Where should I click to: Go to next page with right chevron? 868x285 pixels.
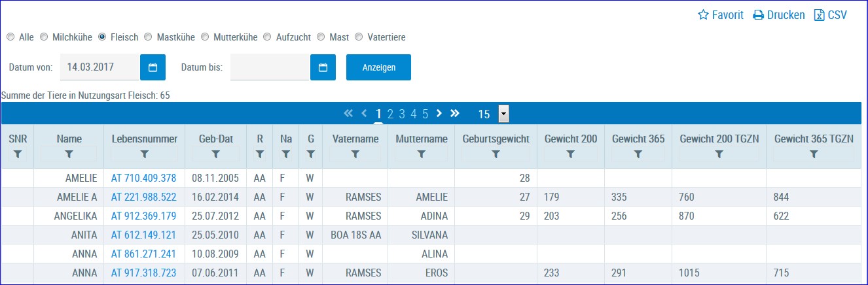click(x=439, y=113)
